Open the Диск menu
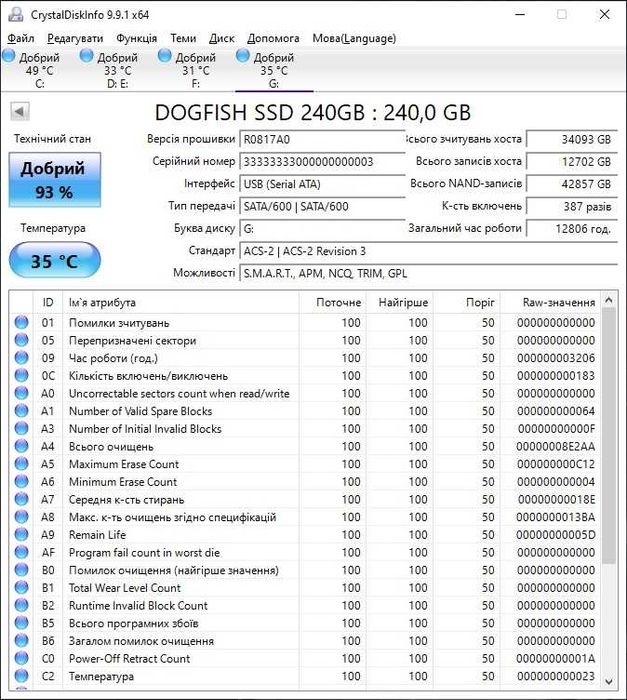 222,38
